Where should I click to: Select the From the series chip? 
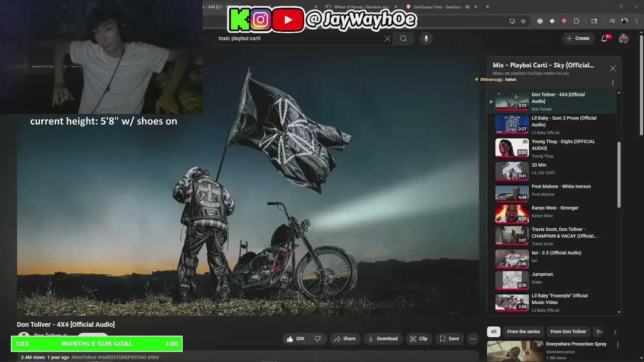tap(523, 332)
